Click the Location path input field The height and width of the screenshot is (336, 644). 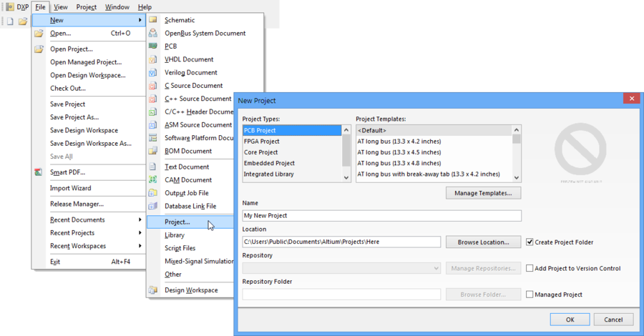pyautogui.click(x=341, y=242)
